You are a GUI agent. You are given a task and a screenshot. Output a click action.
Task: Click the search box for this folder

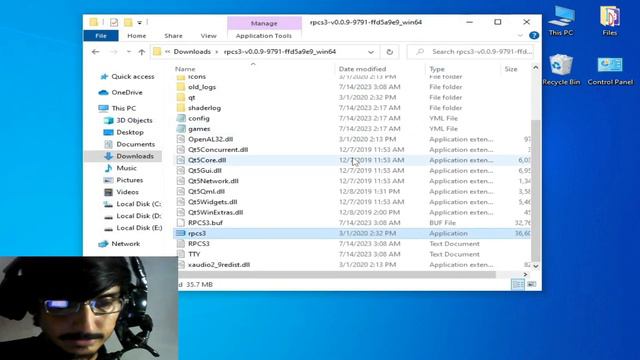471,52
